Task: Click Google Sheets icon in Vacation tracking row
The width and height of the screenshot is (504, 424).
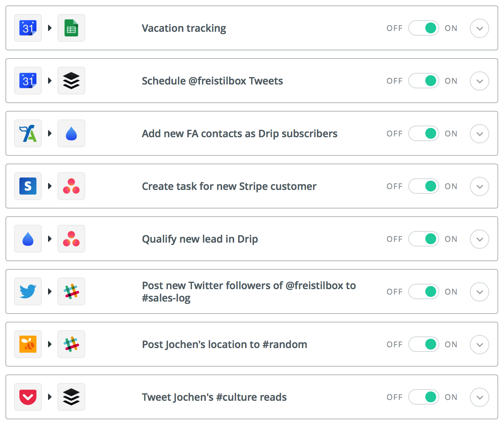Action: point(71,28)
